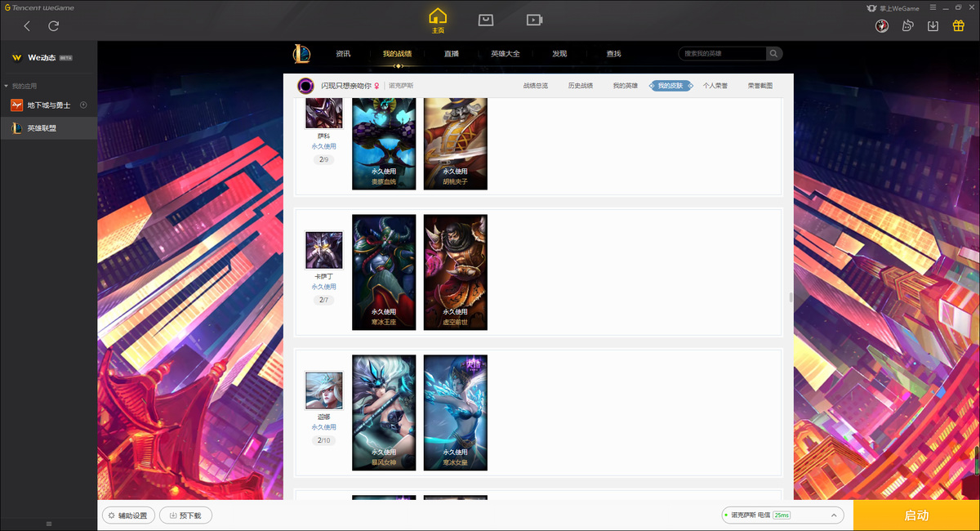Open the 寒冰女皇 skin card
The height and width of the screenshot is (531, 980).
(456, 413)
